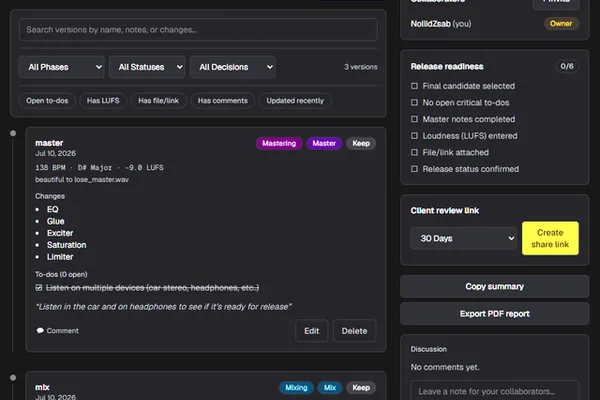Click the Create share link button

550,238
